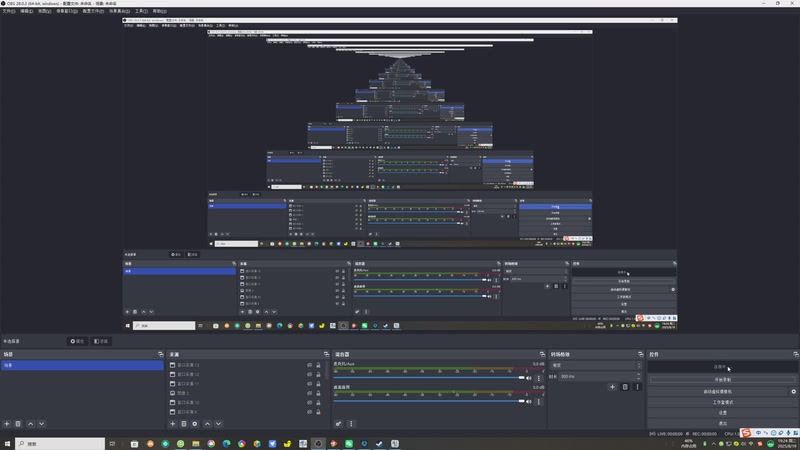
Task: Undock the Audio Mixer panel
Action: pyautogui.click(x=542, y=354)
